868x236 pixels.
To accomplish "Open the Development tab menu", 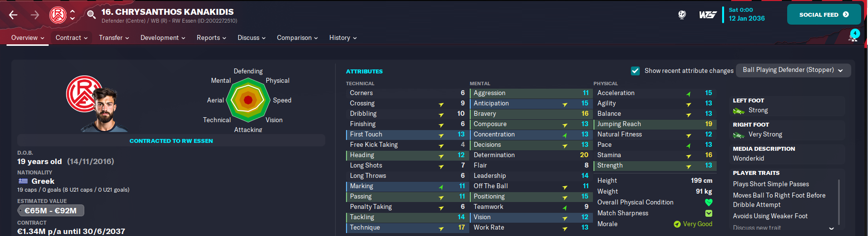I will click(x=163, y=38).
